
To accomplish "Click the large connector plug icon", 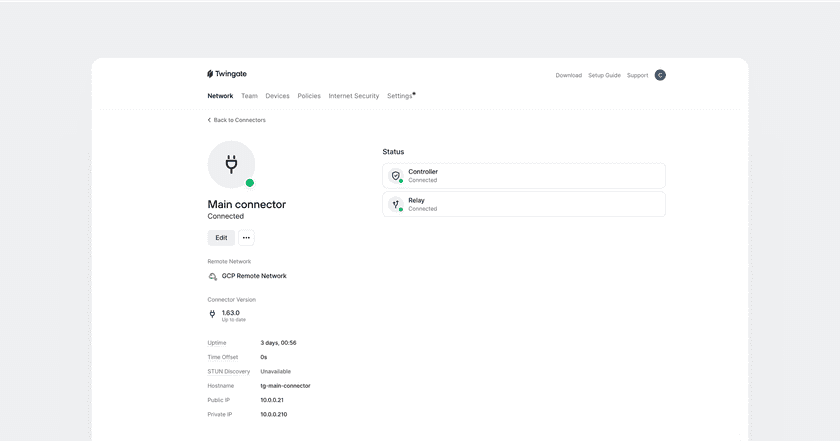I will click(231, 165).
